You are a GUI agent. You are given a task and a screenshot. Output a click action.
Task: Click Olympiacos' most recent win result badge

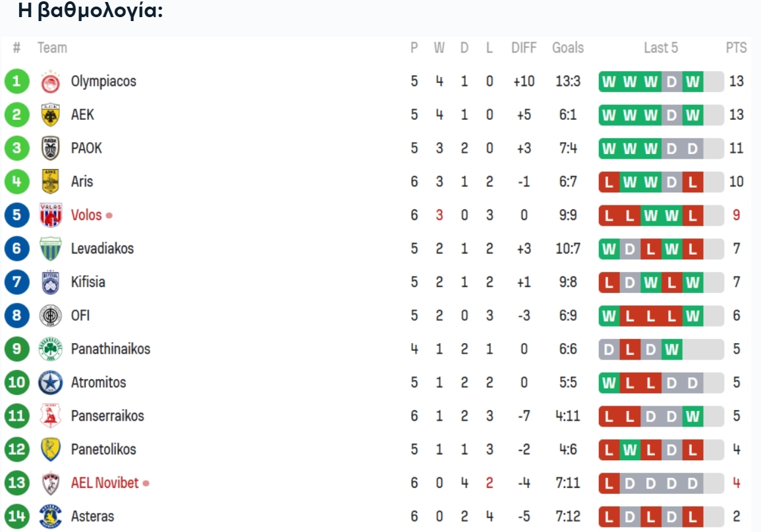pos(692,82)
